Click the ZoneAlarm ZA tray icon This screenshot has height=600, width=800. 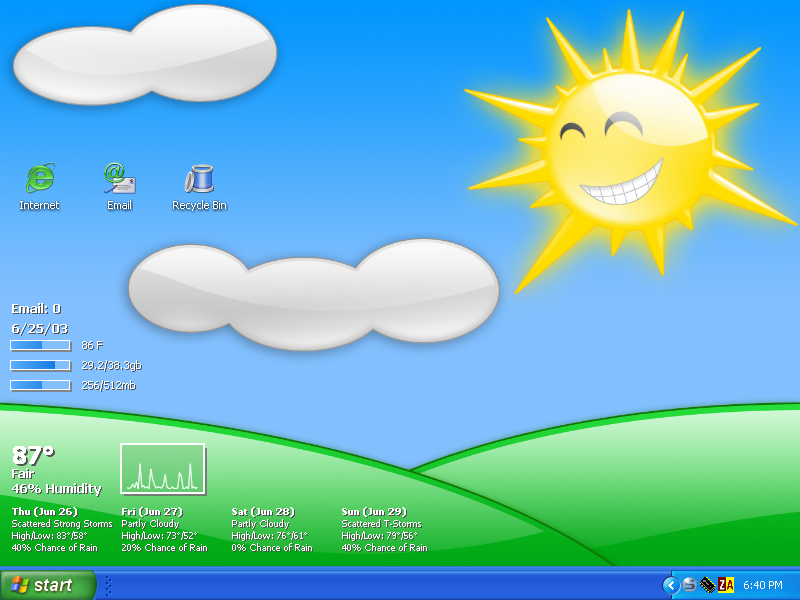[x=726, y=585]
